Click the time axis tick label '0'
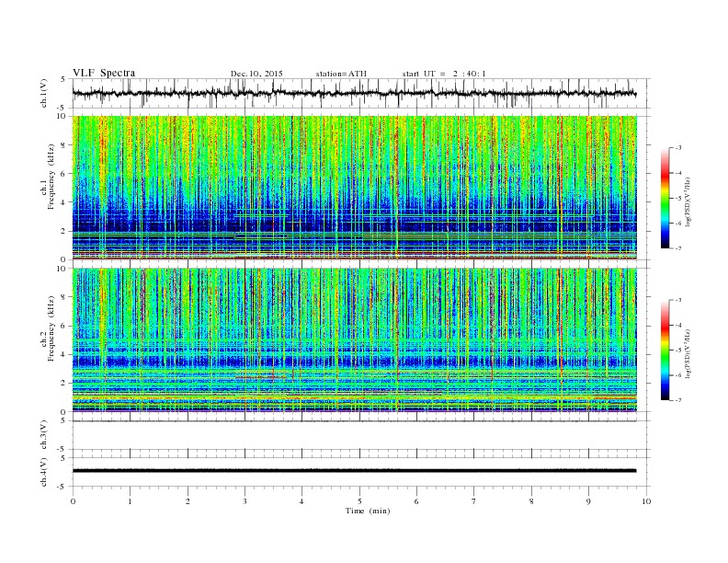The height and width of the screenshot is (563, 728). tap(73, 501)
